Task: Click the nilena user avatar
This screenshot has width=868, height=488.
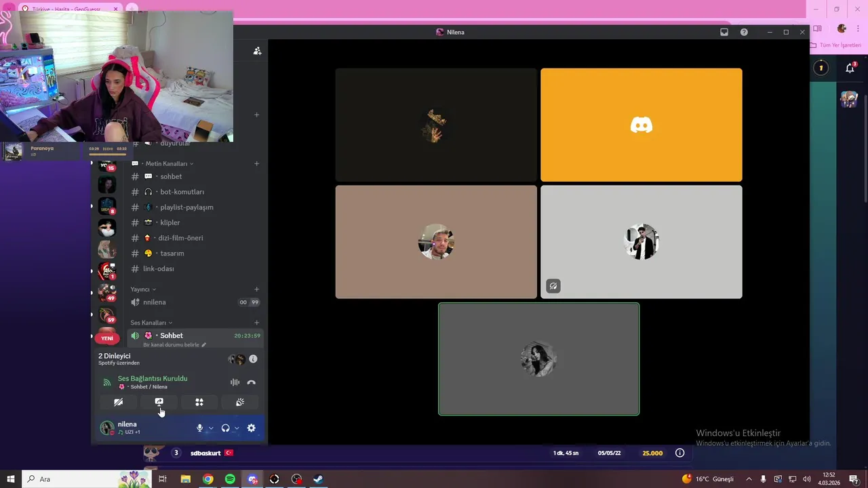Action: point(106,428)
